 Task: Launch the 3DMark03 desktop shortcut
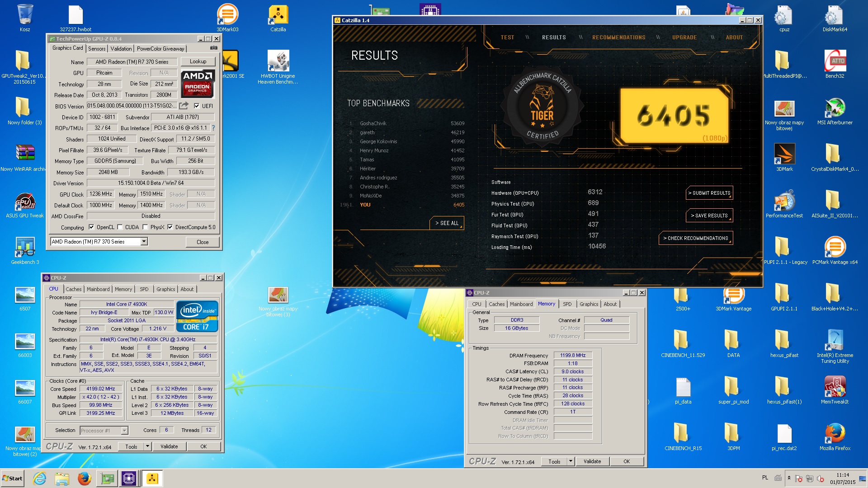click(x=227, y=18)
